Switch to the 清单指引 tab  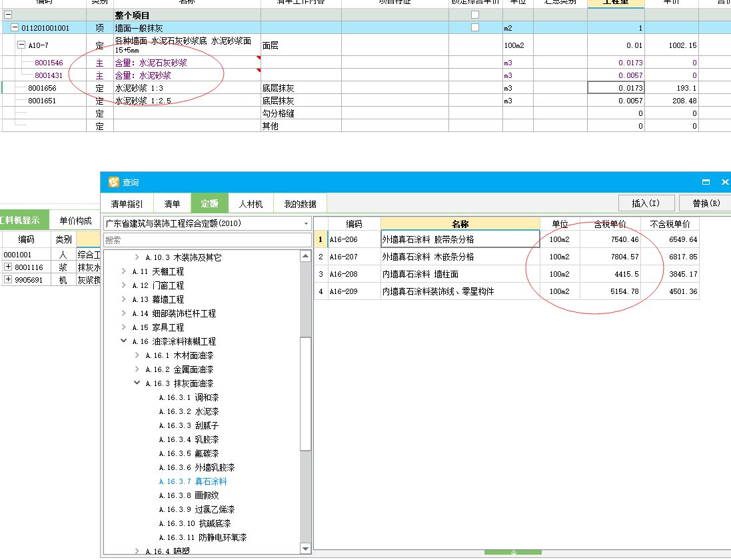pyautogui.click(x=127, y=204)
